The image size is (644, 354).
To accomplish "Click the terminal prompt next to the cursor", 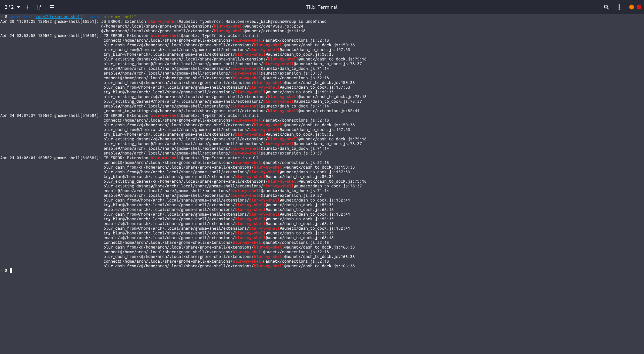I will [6, 271].
